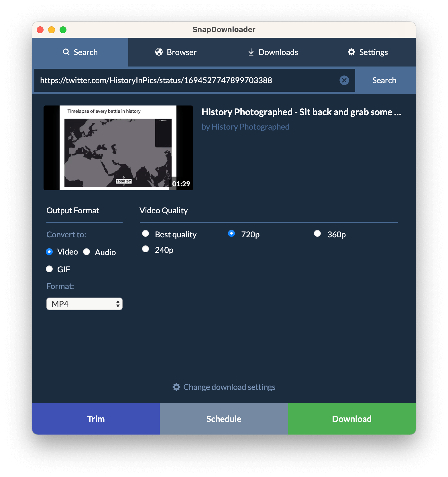Clear the URL with the X icon
The height and width of the screenshot is (477, 448).
344,80
